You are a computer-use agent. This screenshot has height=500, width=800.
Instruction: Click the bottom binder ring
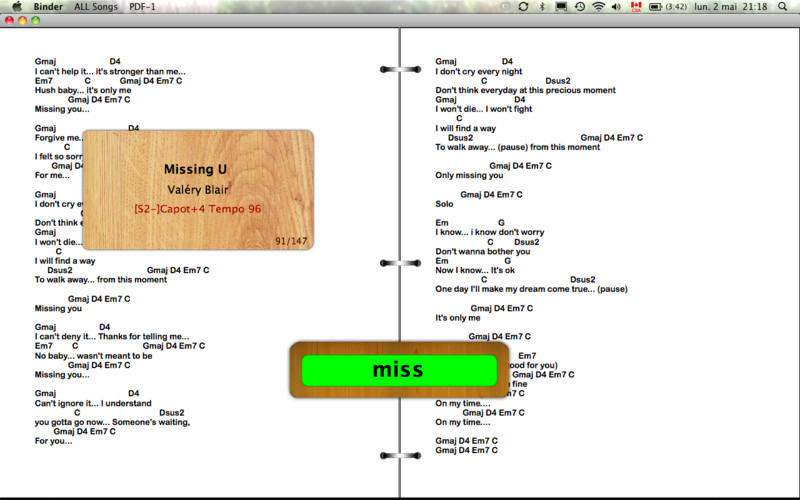(x=399, y=456)
